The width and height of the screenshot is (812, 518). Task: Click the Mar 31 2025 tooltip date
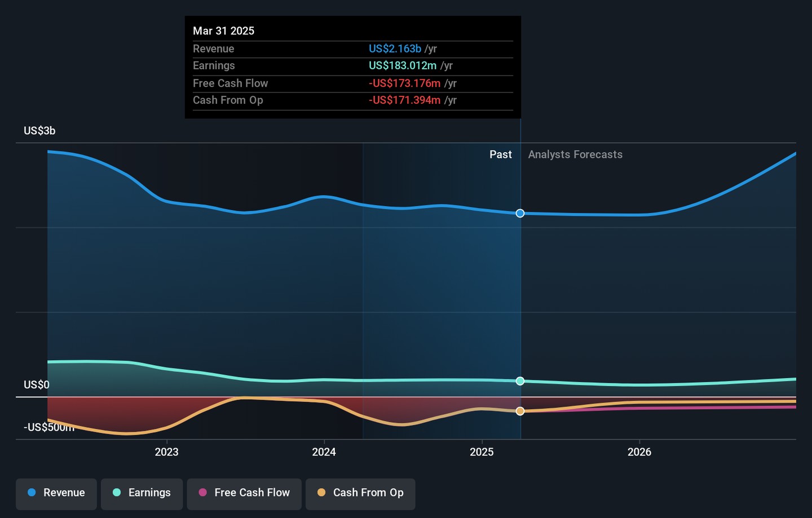tap(223, 31)
